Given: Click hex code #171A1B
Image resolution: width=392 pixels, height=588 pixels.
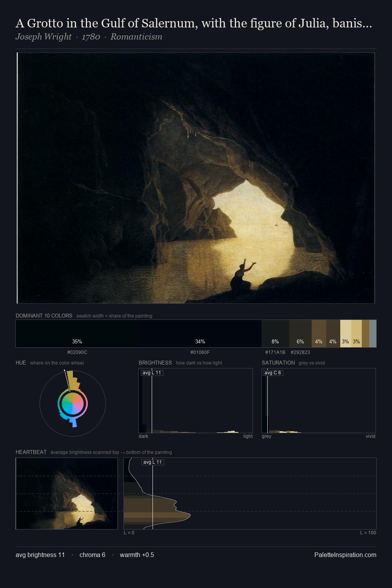Looking at the screenshot, I should [x=275, y=352].
